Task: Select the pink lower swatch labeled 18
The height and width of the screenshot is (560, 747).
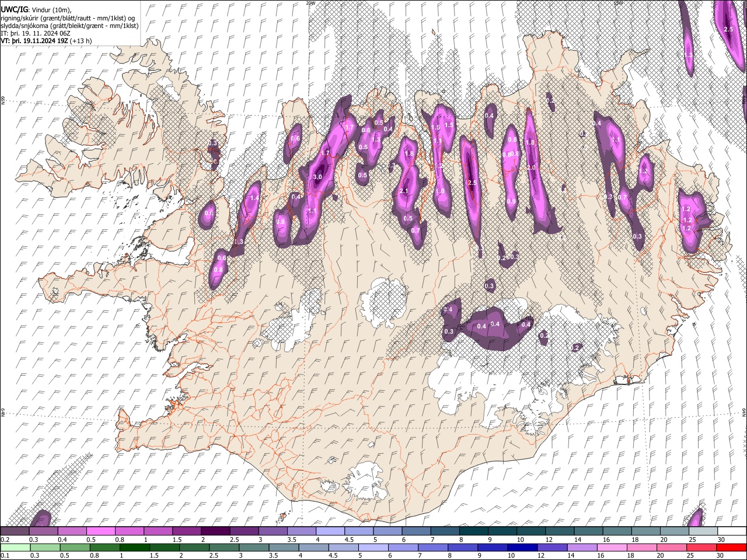Action: [x=641, y=548]
